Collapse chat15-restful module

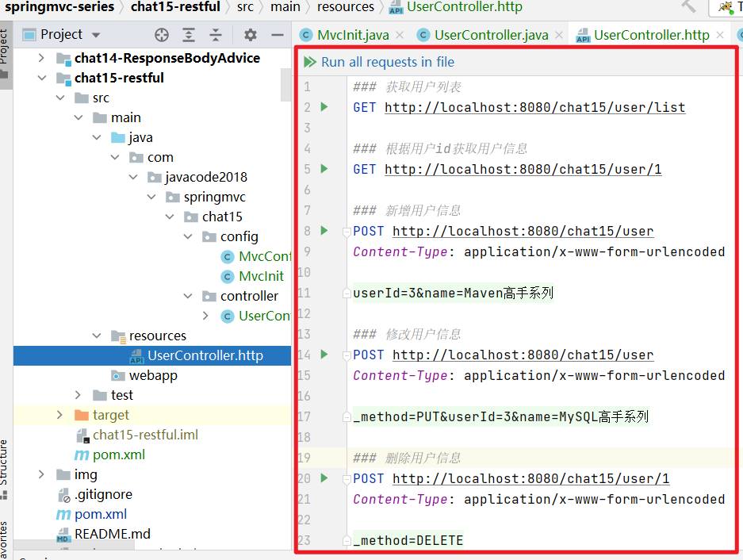tap(42, 78)
